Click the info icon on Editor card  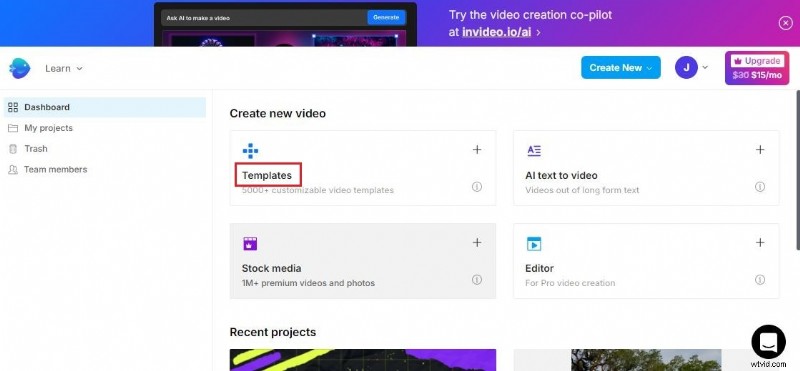[x=760, y=280]
